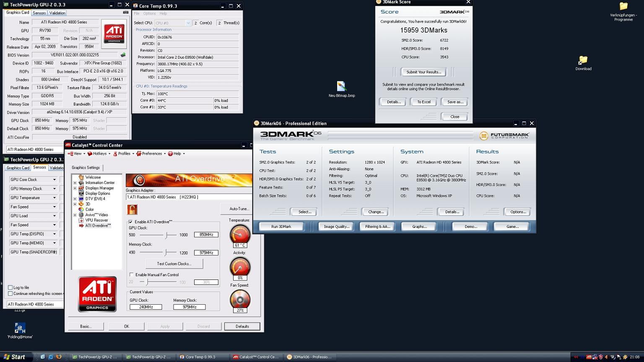Click the BIOS save chip icon in GPU-Z

click(123, 55)
